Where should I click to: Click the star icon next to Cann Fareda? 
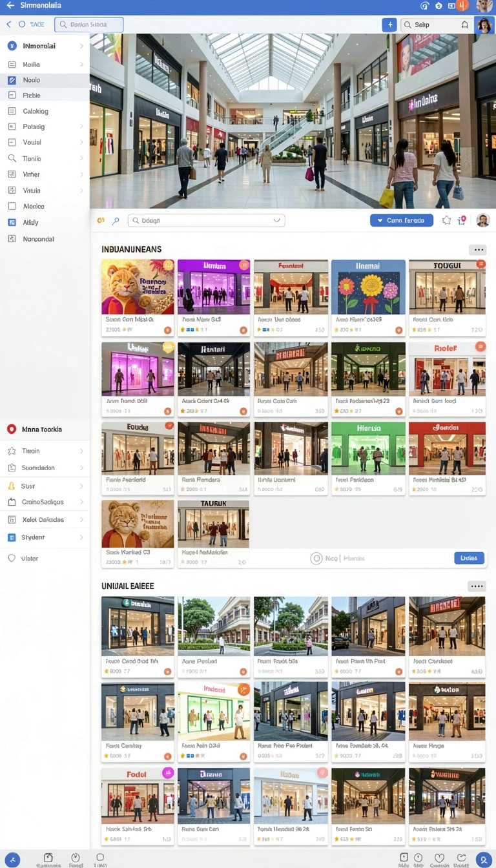[x=446, y=220]
